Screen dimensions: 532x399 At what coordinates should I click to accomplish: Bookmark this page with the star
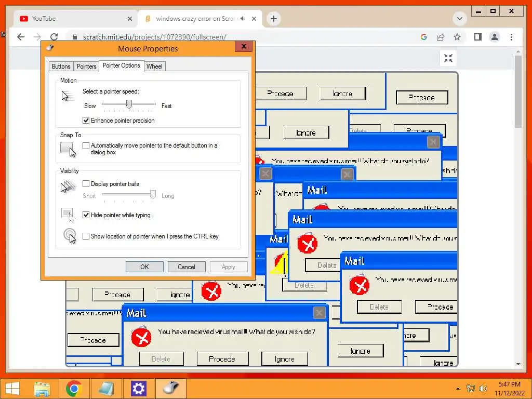(457, 37)
